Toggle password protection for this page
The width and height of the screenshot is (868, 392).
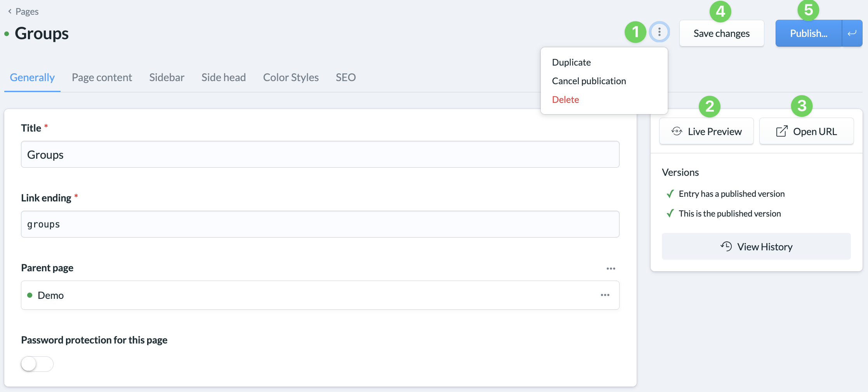pyautogui.click(x=37, y=364)
